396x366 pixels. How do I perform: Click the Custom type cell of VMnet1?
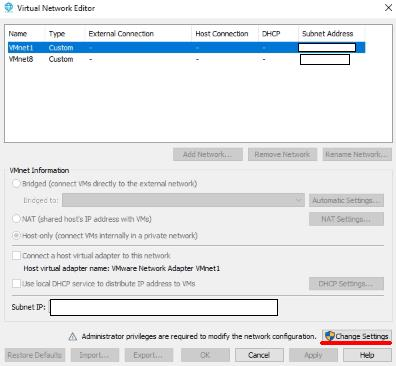click(61, 47)
